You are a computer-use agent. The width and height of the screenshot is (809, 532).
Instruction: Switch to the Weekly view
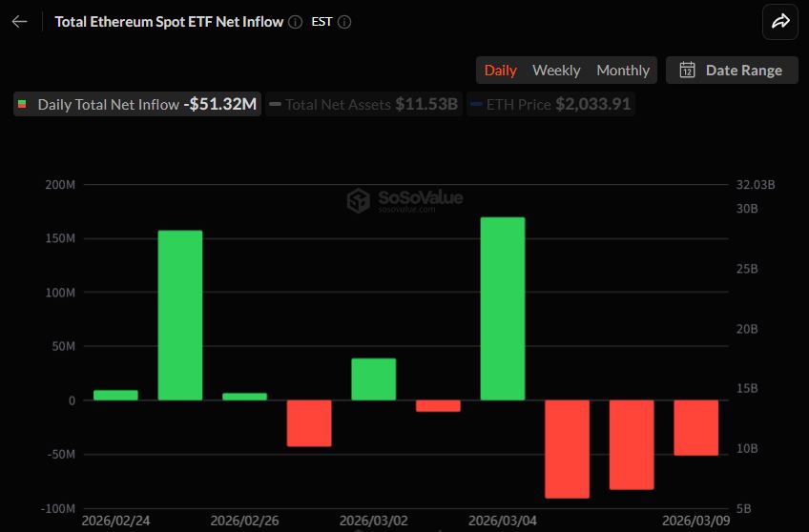556,70
